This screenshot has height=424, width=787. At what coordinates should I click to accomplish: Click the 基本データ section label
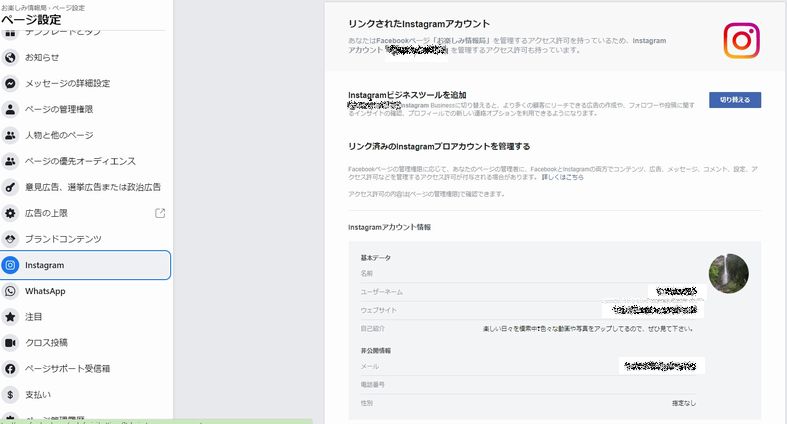coord(375,258)
